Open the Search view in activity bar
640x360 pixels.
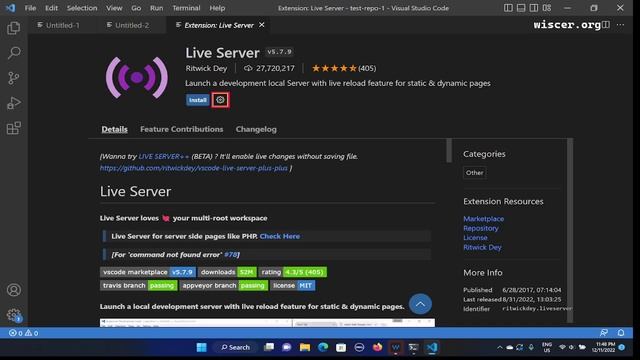coord(13,53)
